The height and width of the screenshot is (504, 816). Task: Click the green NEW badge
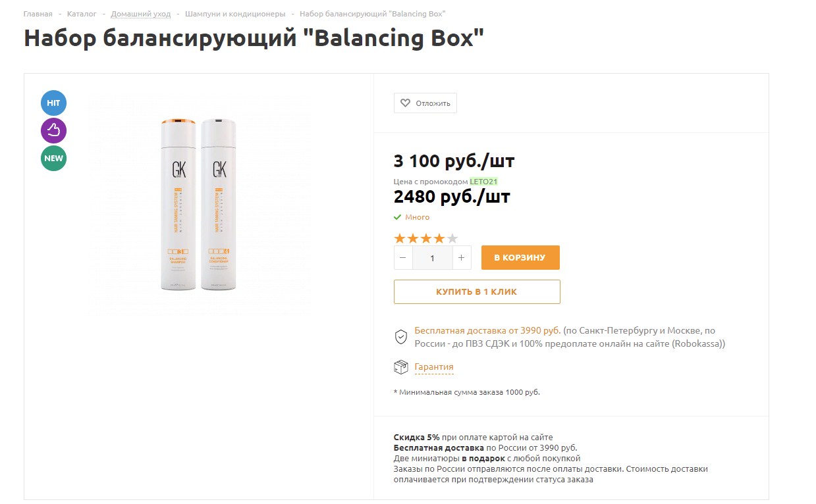click(53, 158)
